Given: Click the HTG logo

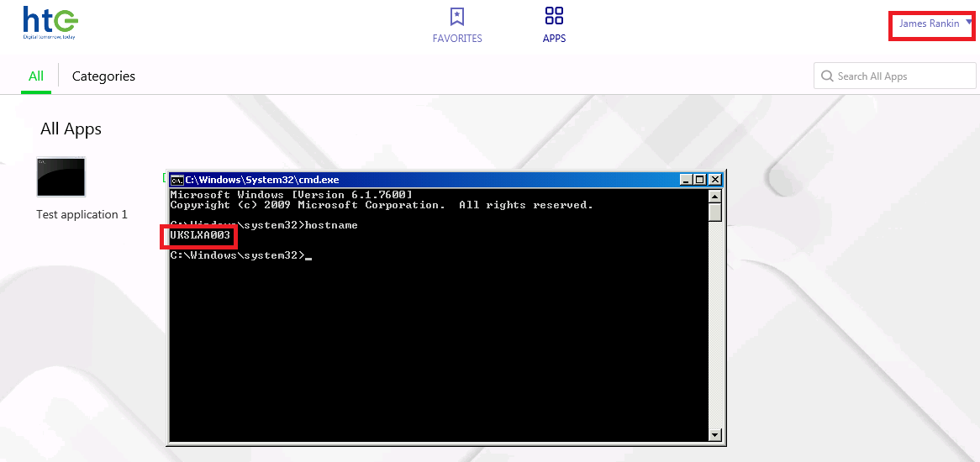Looking at the screenshot, I should (50, 24).
